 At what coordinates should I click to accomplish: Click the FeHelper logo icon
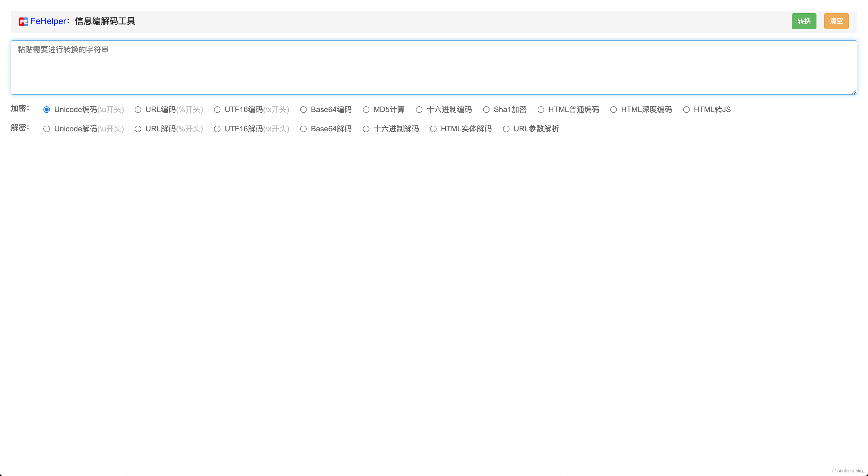tap(24, 22)
